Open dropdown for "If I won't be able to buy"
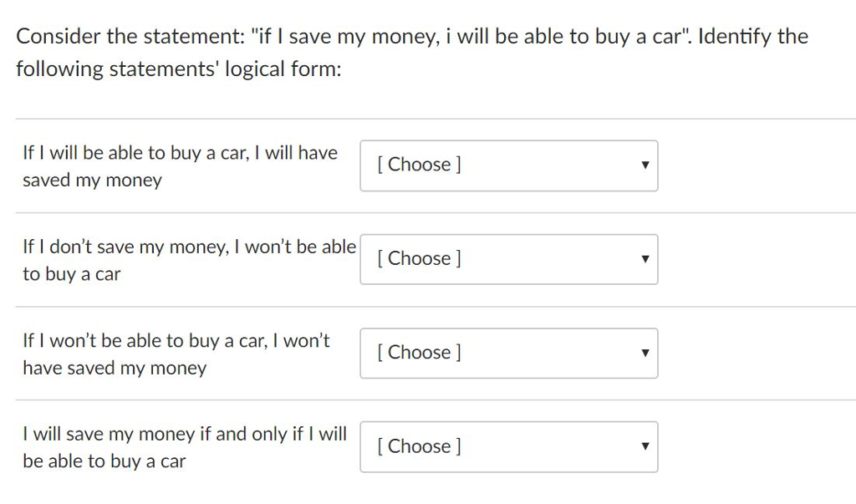 click(x=508, y=353)
